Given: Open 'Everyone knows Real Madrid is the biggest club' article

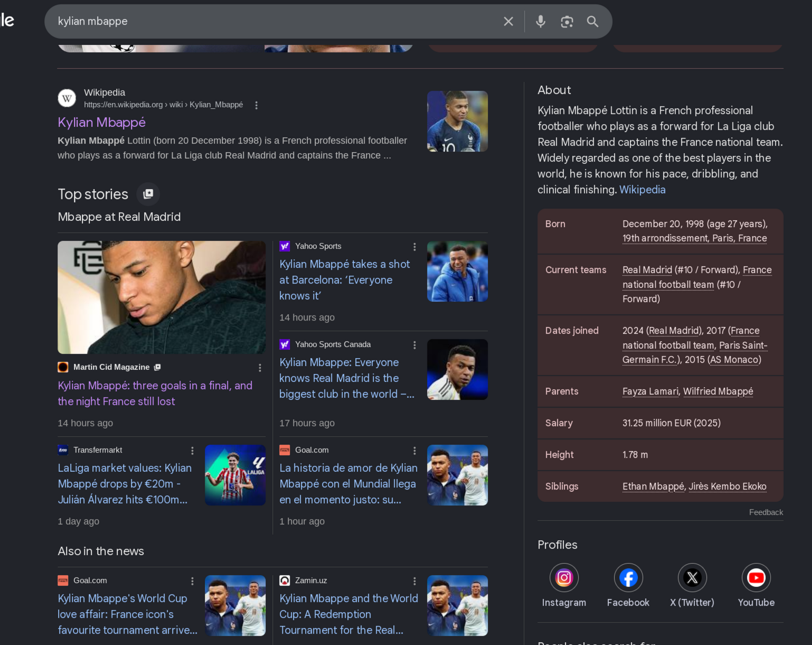Looking at the screenshot, I should point(347,378).
